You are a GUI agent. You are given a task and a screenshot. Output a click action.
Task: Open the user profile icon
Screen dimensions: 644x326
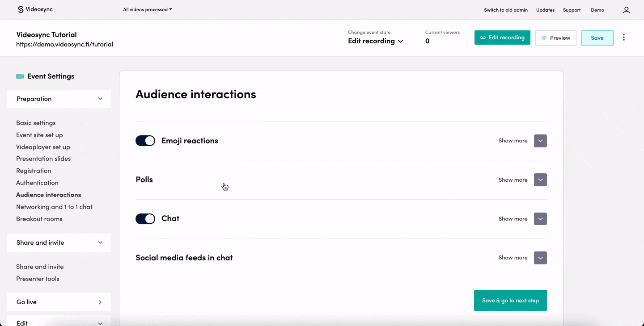click(626, 9)
